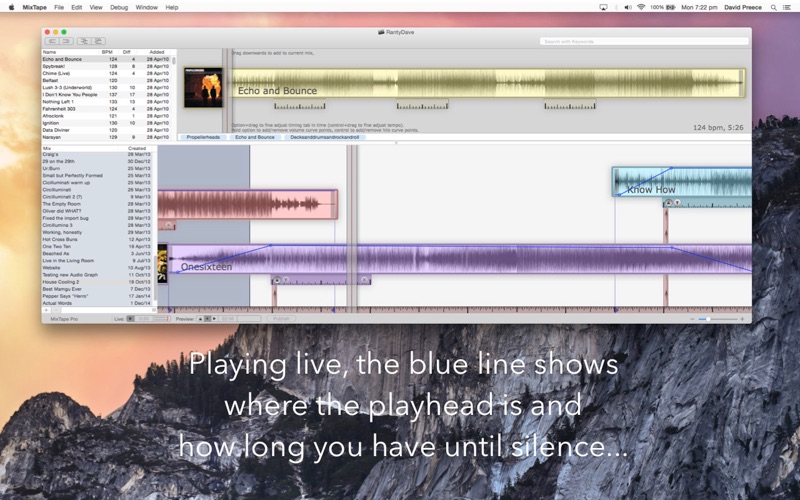Click the forward arrow toolbar button

tap(66, 41)
